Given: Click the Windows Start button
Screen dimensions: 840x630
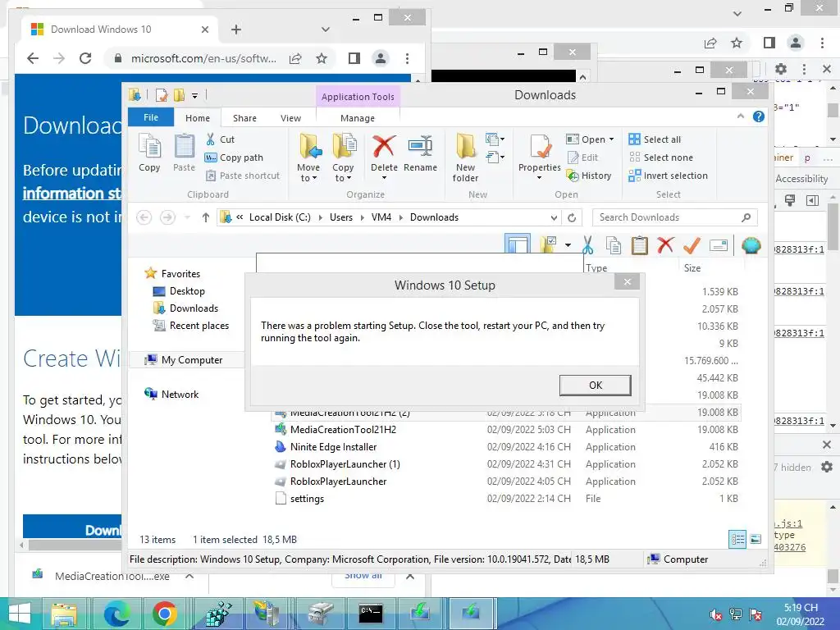Looking at the screenshot, I should click(20, 614).
